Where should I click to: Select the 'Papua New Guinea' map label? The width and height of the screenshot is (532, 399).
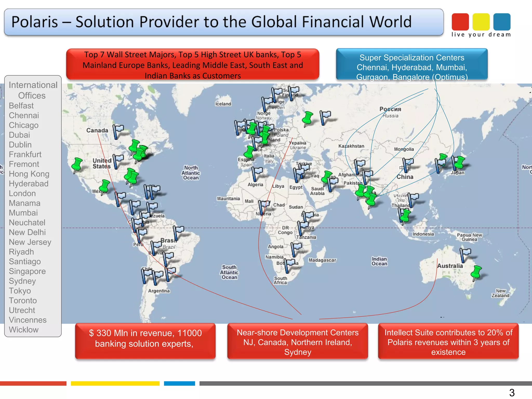(469, 237)
